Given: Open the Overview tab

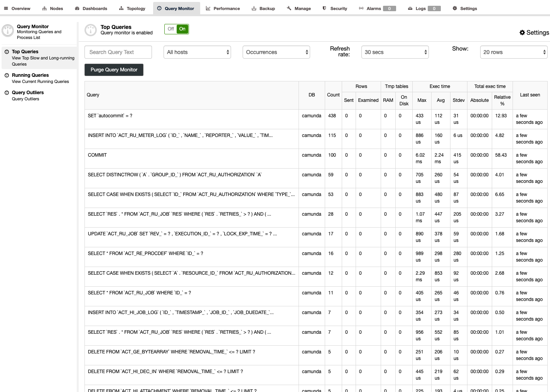Looking at the screenshot, I should 17,8.
